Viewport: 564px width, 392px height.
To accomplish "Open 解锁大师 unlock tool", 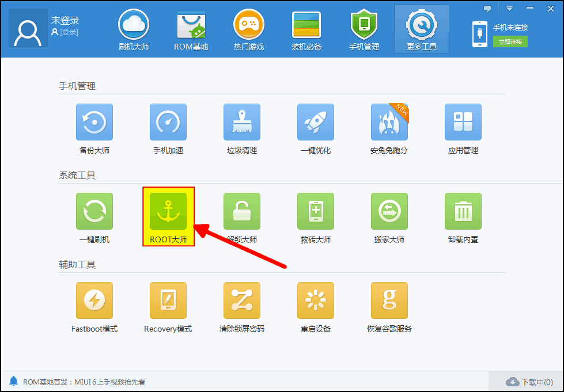I will (x=242, y=211).
